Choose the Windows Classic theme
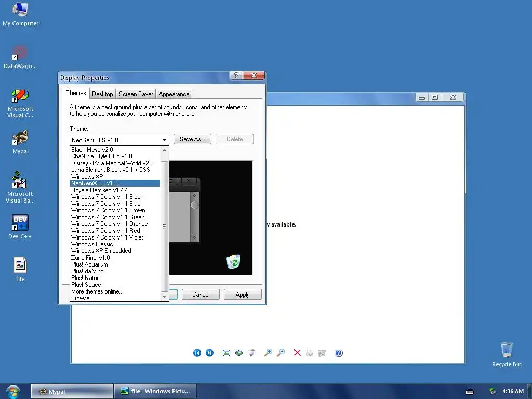Image resolution: width=532 pixels, height=399 pixels. tap(115, 244)
